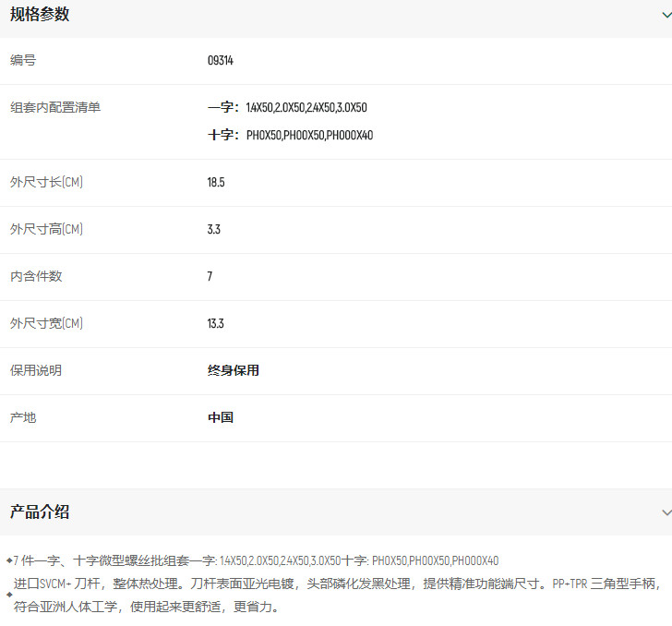
Task: Click the 规格参数 section heading
Action: tap(40, 14)
